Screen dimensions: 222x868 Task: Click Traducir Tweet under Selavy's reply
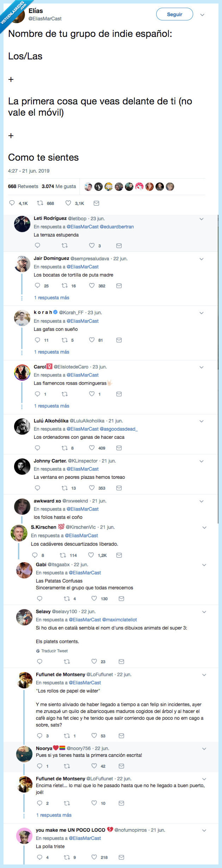pyautogui.click(x=54, y=651)
